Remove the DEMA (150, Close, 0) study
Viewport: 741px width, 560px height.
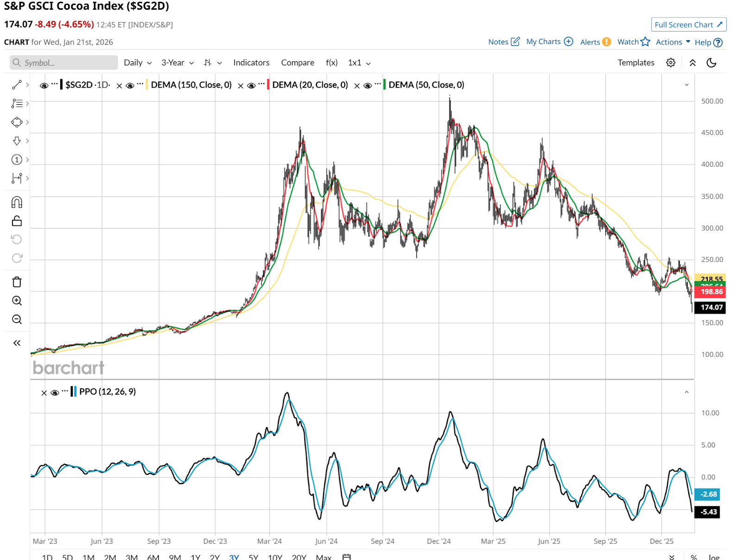click(x=119, y=86)
